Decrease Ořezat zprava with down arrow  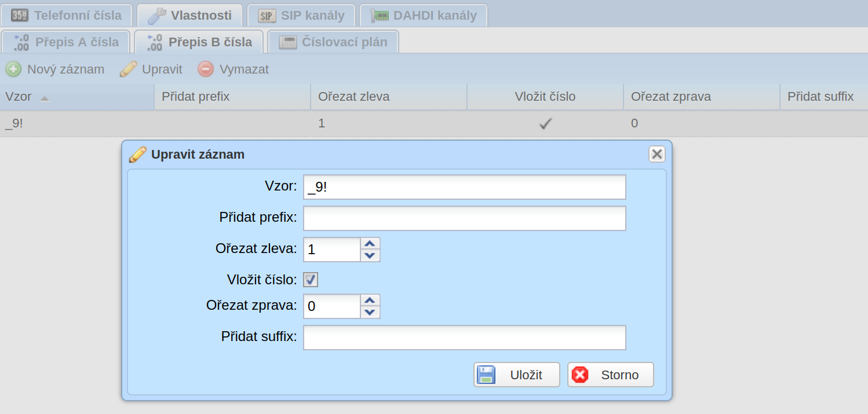(x=370, y=312)
